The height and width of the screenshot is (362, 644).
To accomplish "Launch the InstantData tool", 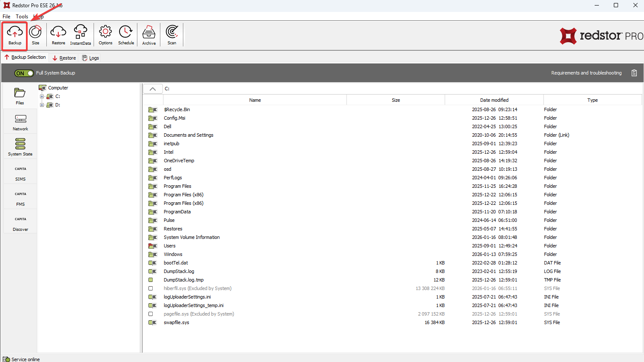I will click(x=80, y=35).
